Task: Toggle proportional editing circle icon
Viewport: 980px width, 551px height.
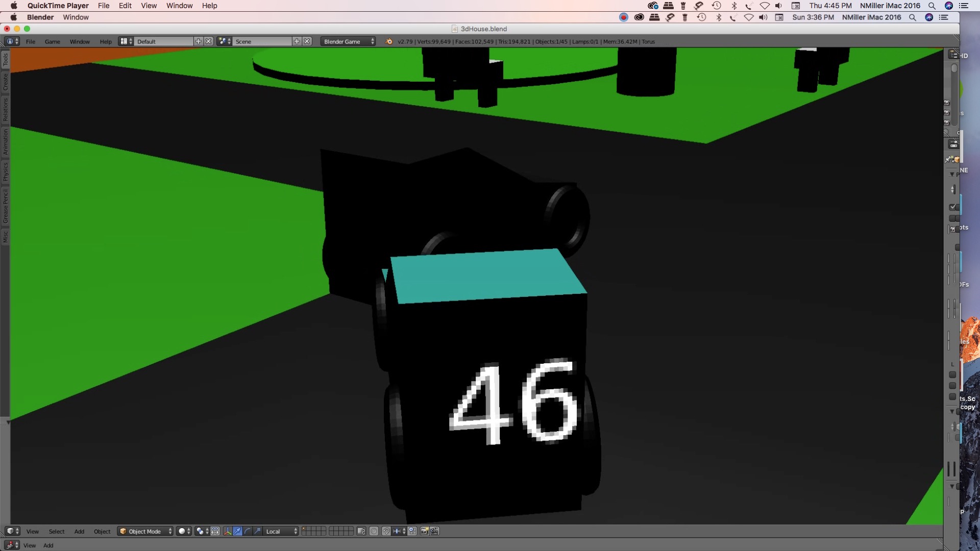Action: point(374,531)
